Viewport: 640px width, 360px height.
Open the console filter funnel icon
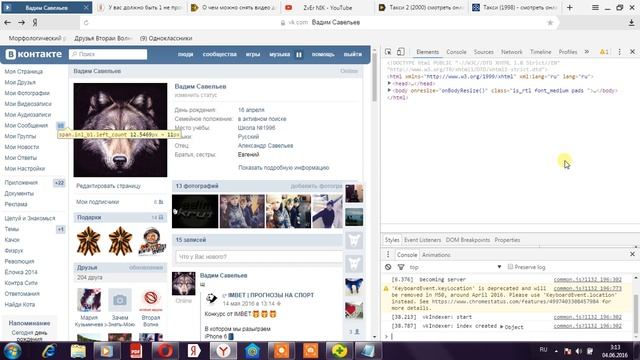click(401, 267)
